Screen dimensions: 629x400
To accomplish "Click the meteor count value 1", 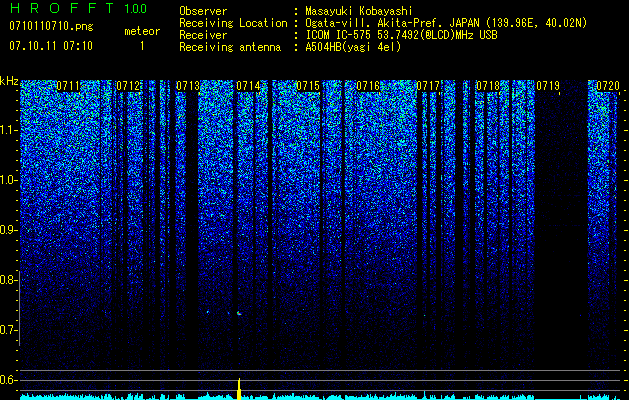I will pos(142,46).
